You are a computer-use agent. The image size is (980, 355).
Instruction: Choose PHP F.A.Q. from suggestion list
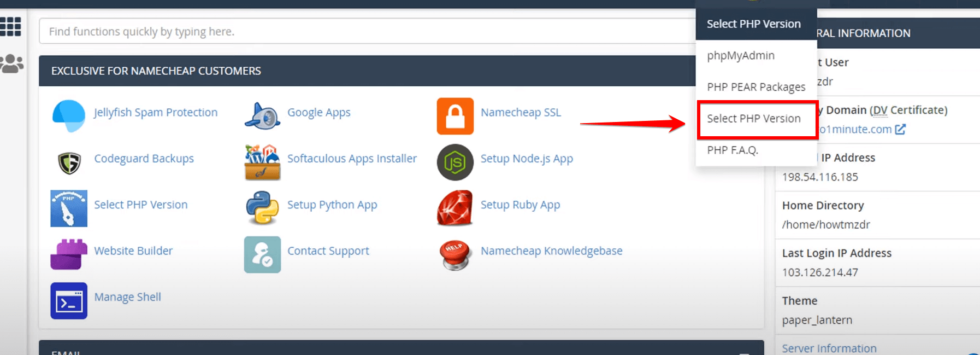732,150
